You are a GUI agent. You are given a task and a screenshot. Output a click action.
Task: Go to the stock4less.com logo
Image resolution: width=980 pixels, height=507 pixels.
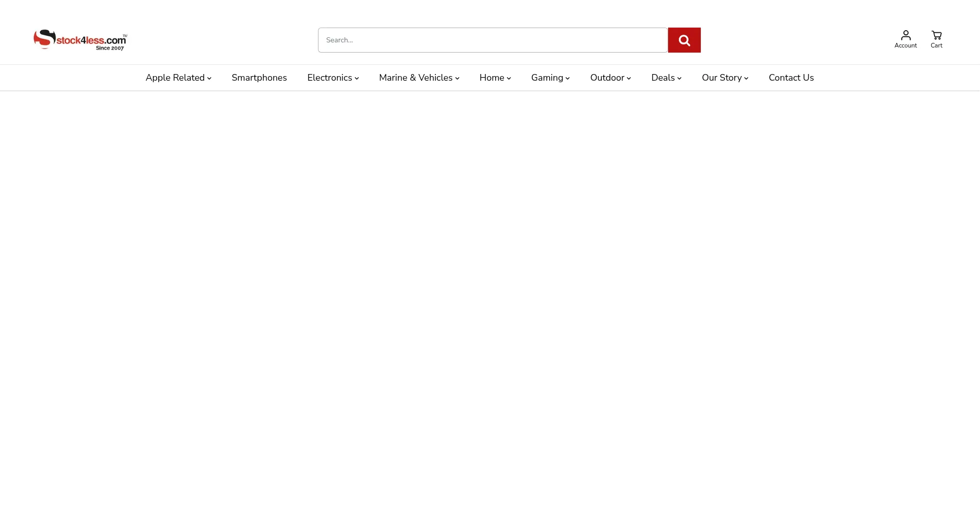pyautogui.click(x=81, y=40)
